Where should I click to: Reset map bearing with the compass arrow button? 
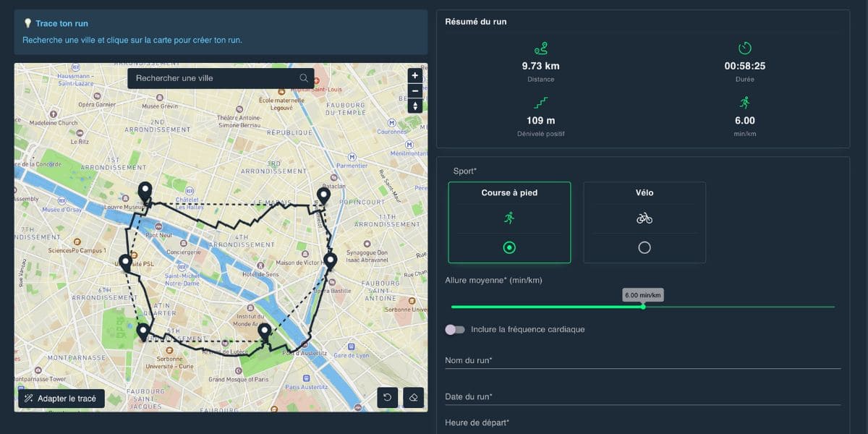click(x=414, y=106)
